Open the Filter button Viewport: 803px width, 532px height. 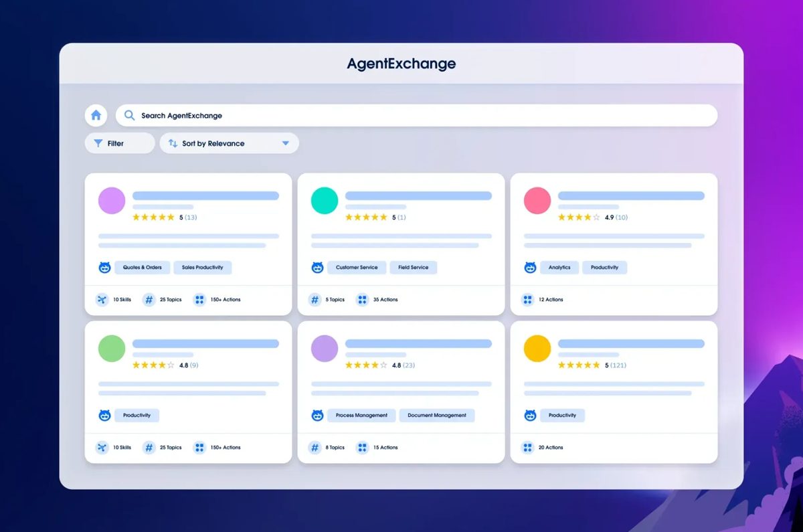click(x=120, y=143)
